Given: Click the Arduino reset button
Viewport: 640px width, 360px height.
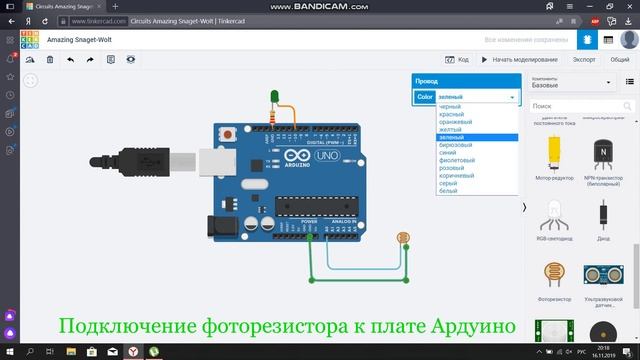Looking at the screenshot, I should 227,134.
